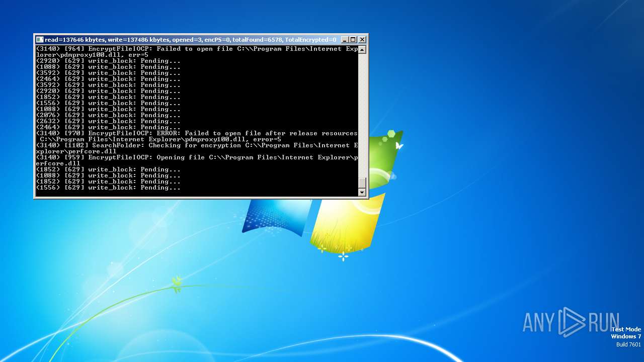Click the (2076) write_block: Pending line
The width and height of the screenshot is (644, 362).
[x=108, y=115]
